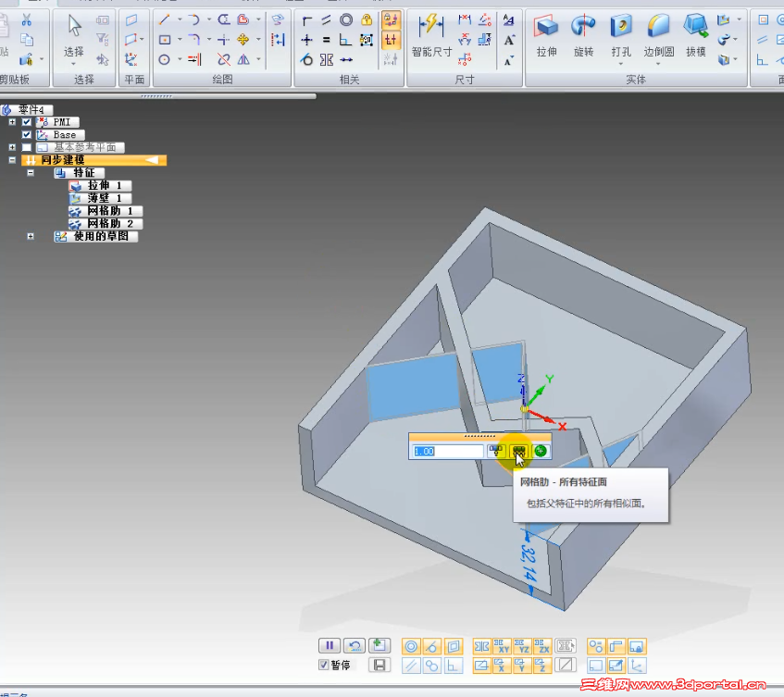Viewport: 784px width, 697px height.
Task: Click the text style icon in 尺寸 group
Action: pos(508,20)
